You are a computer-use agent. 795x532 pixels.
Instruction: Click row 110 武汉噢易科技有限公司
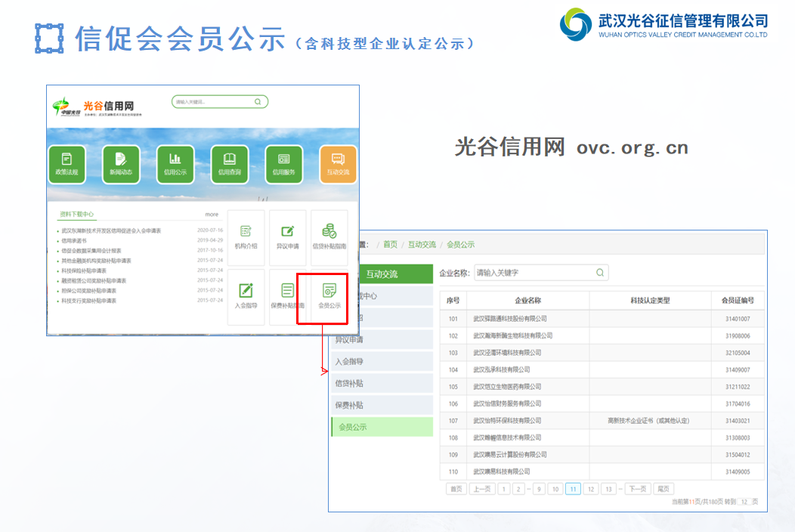[602, 472]
